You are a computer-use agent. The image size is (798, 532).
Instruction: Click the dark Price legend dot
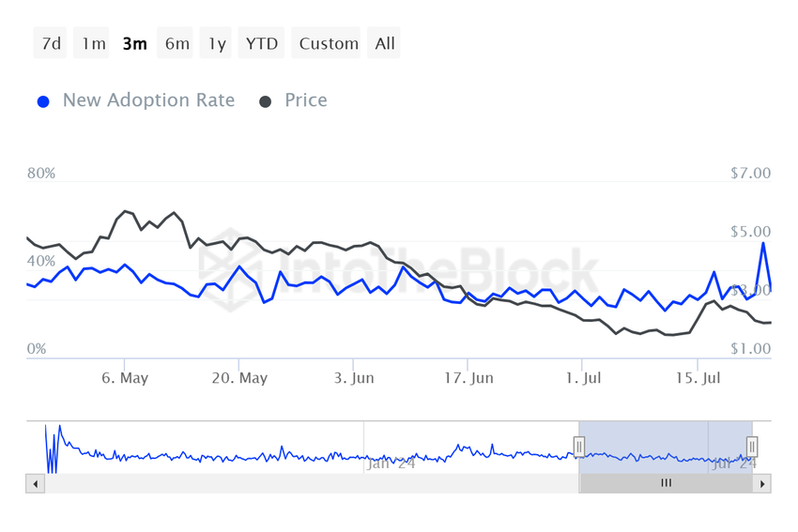click(x=266, y=101)
